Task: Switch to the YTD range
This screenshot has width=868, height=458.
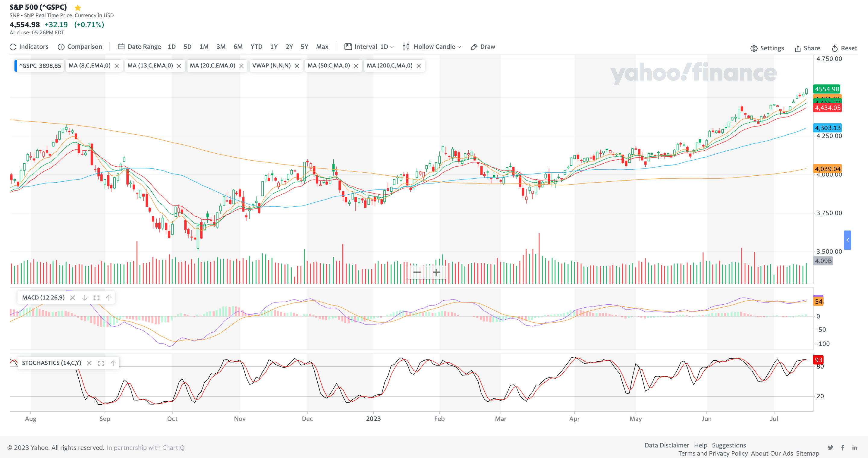Action: (256, 47)
